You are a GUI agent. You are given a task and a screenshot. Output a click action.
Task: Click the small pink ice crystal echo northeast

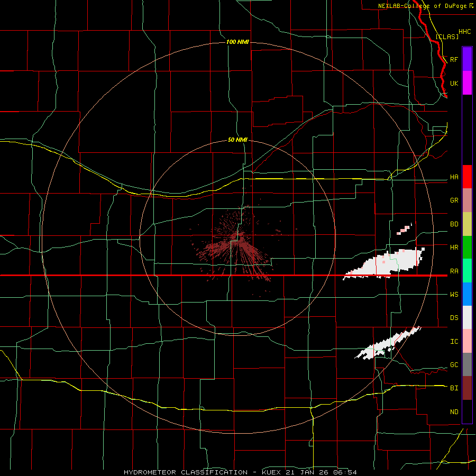404,230
